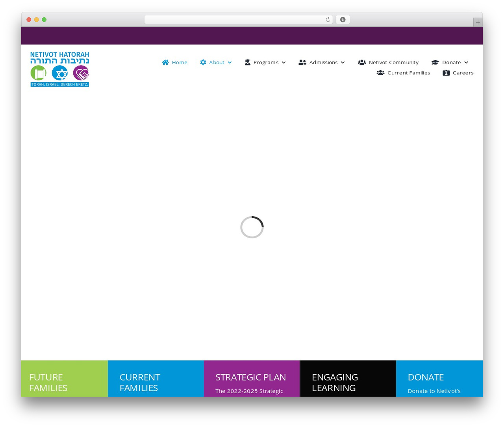Expand the Programs menu chevron
Viewport: 504px width, 427px height.
tap(283, 62)
